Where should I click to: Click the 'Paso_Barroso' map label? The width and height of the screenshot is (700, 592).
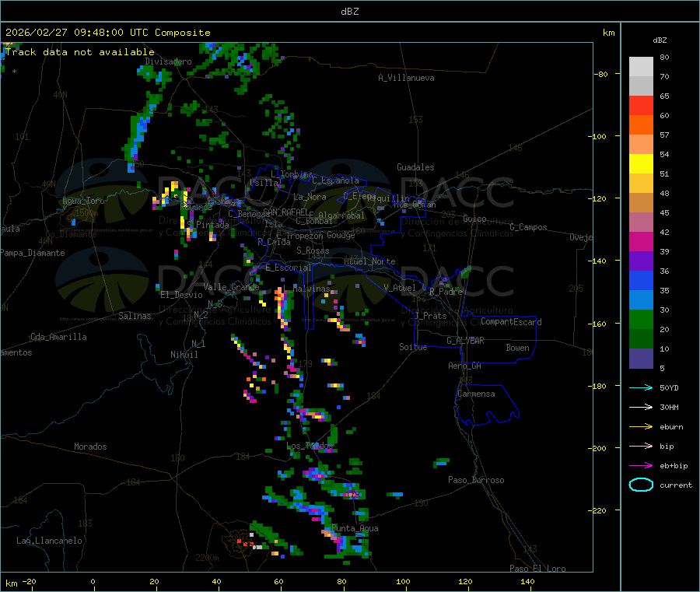pyautogui.click(x=476, y=480)
